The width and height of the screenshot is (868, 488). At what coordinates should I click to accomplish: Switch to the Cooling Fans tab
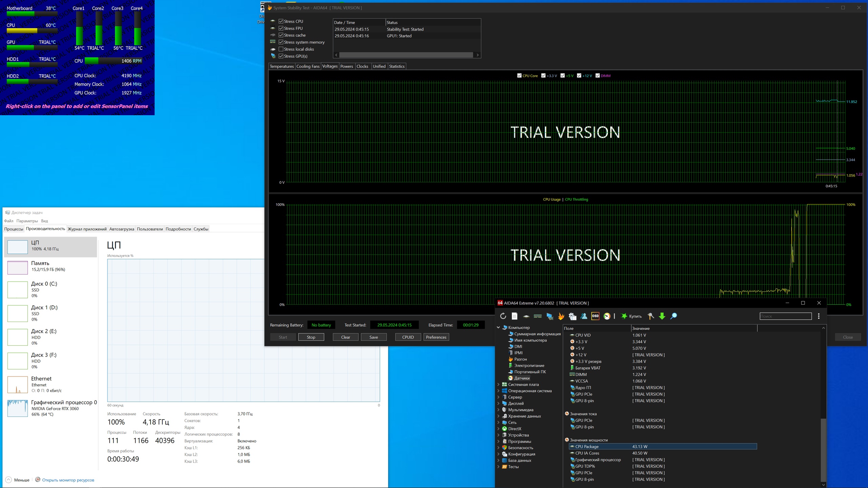[308, 66]
